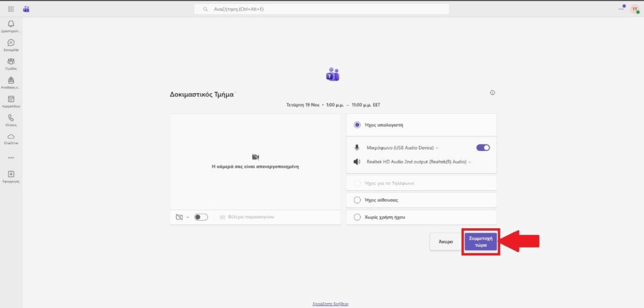Screen dimensions: 644x308
Task: Toggle the microphone switch off
Action: click(483, 148)
